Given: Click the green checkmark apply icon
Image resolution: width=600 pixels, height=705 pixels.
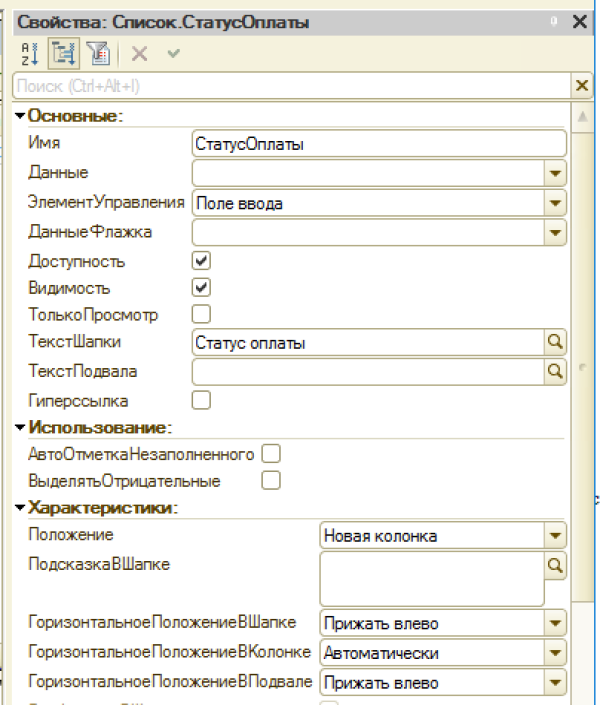Looking at the screenshot, I should pos(172,52).
